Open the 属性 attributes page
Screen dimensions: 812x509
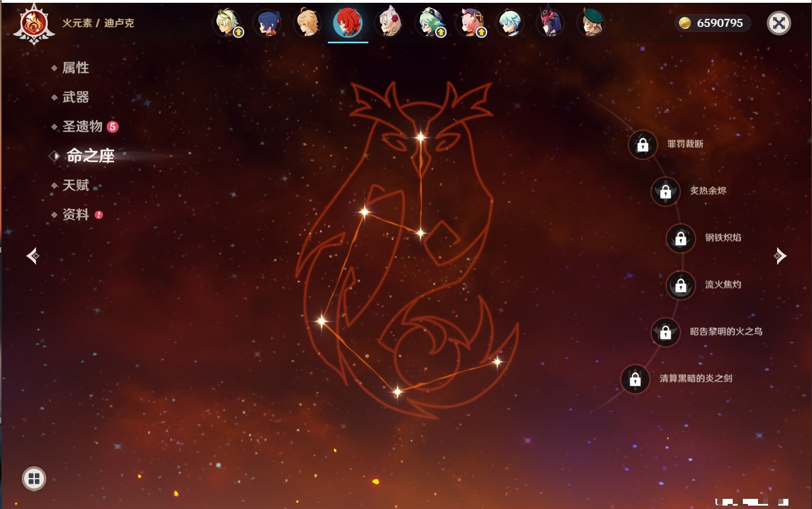pos(75,68)
